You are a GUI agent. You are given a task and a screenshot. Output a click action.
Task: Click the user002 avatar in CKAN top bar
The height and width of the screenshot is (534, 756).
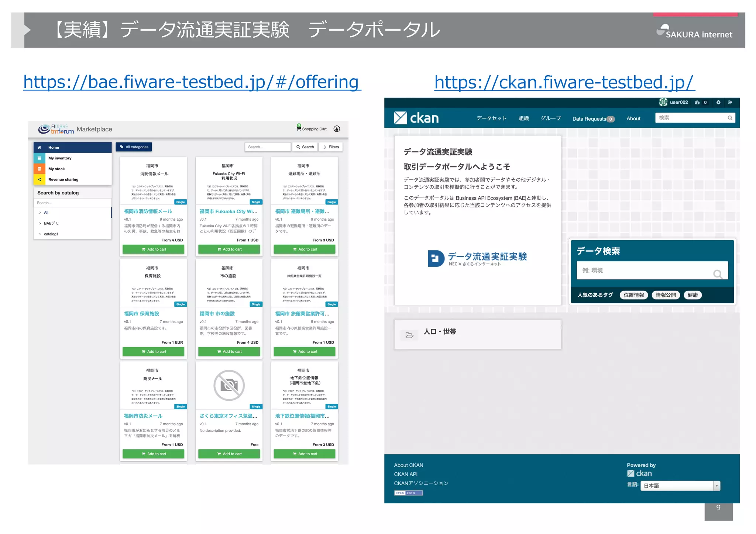(x=663, y=102)
